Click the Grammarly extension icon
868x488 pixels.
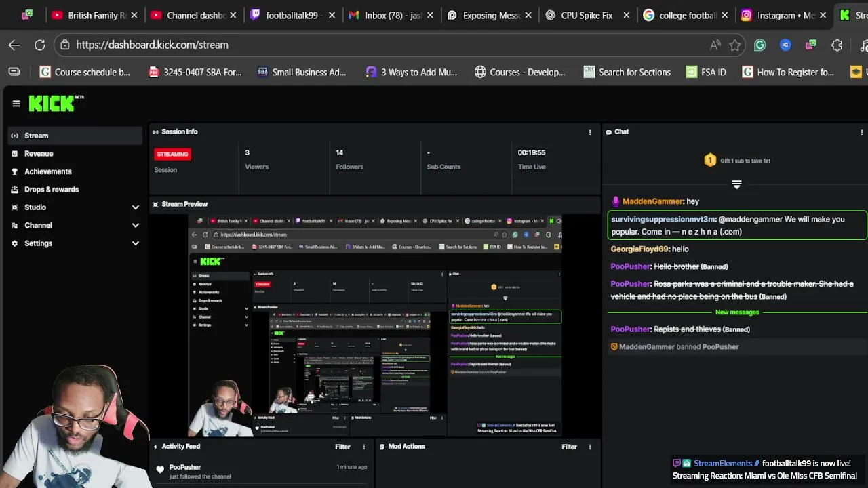tap(759, 45)
